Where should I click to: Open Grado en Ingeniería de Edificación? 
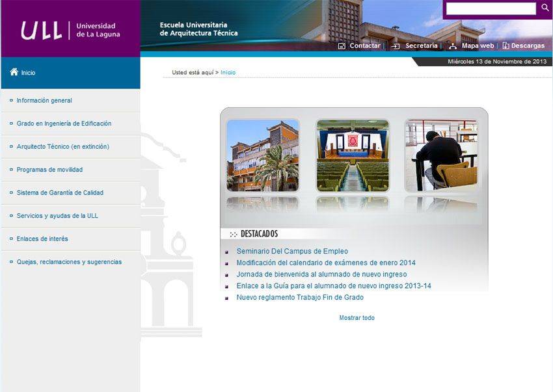pyautogui.click(x=64, y=124)
